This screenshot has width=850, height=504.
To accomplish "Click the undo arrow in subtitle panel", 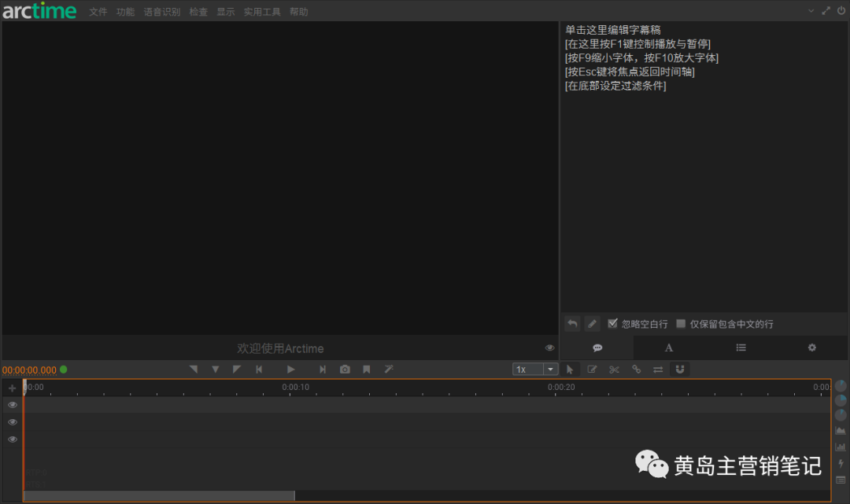I will 572,324.
